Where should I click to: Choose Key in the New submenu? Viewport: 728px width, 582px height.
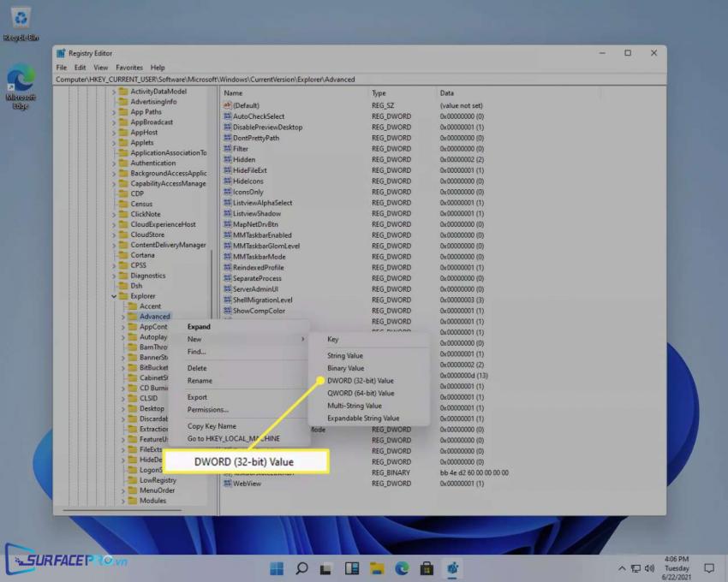pyautogui.click(x=333, y=339)
